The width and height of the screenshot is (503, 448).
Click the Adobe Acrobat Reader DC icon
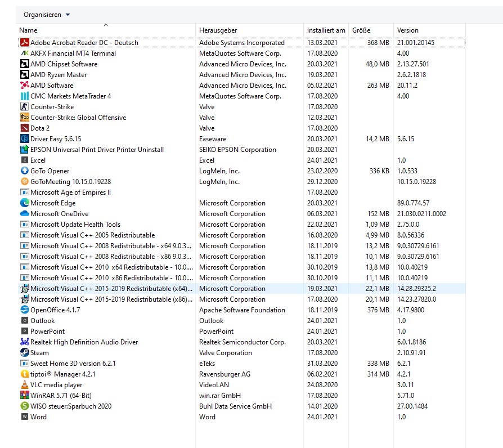click(x=24, y=42)
